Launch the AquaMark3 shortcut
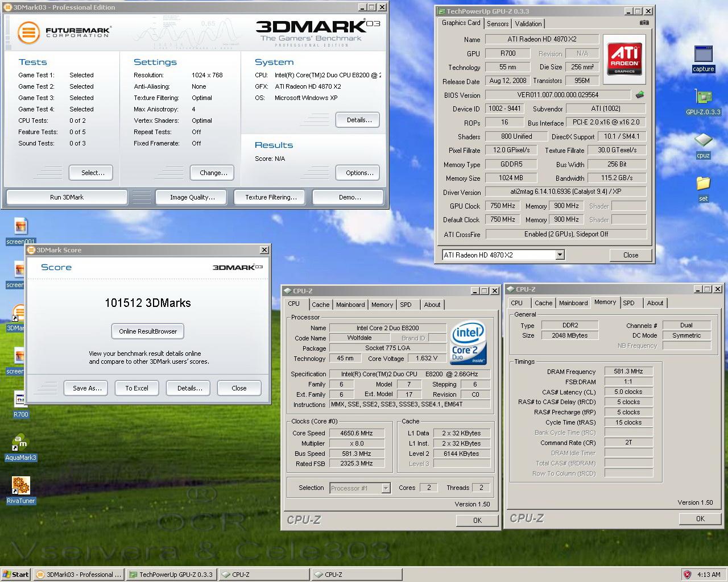728x582 pixels. click(x=20, y=448)
